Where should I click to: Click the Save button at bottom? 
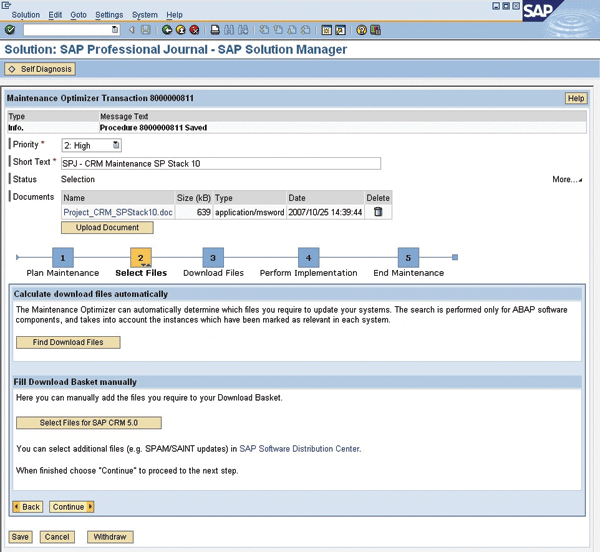pos(20,537)
